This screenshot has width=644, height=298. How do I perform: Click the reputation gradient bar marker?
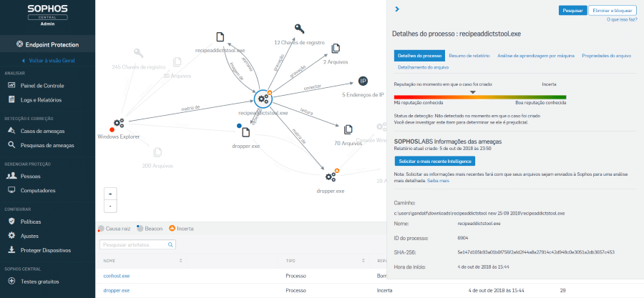(x=473, y=92)
